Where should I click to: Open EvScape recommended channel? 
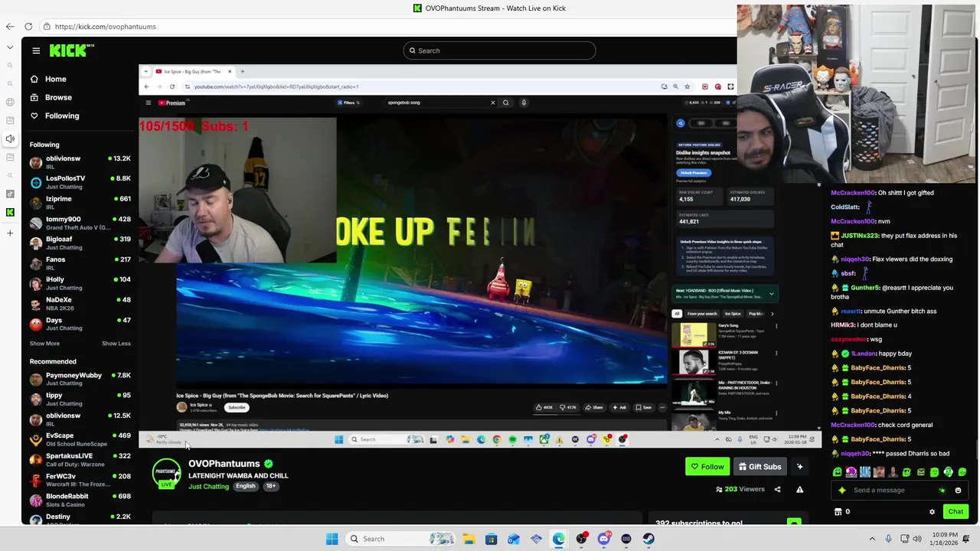click(x=80, y=439)
